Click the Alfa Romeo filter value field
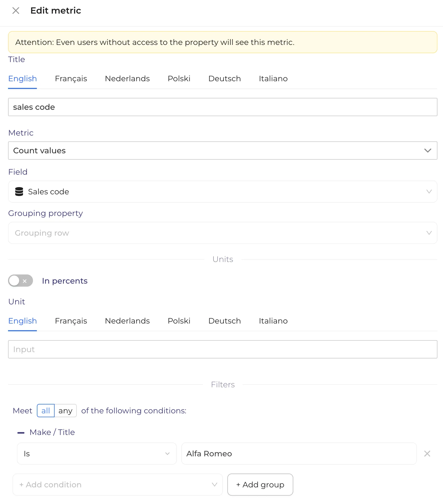The height and width of the screenshot is (504, 443). (x=299, y=454)
